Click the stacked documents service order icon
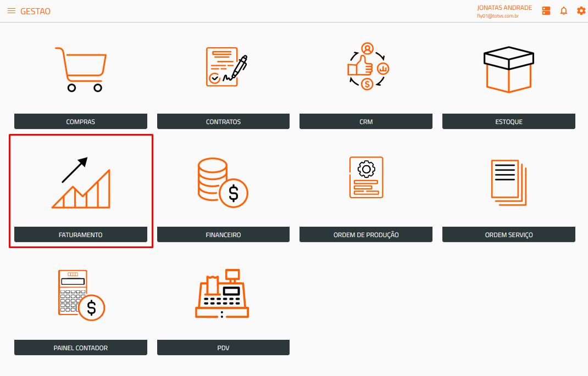588x376 pixels. click(508, 182)
